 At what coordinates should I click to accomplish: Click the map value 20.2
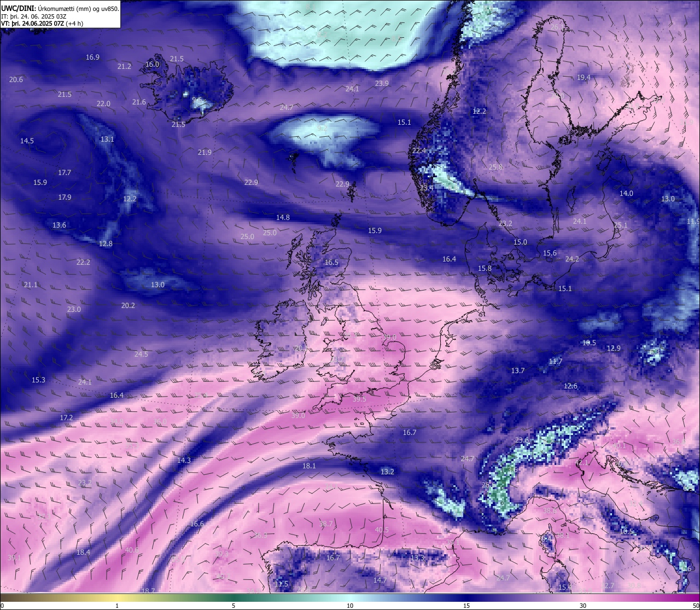[128, 306]
